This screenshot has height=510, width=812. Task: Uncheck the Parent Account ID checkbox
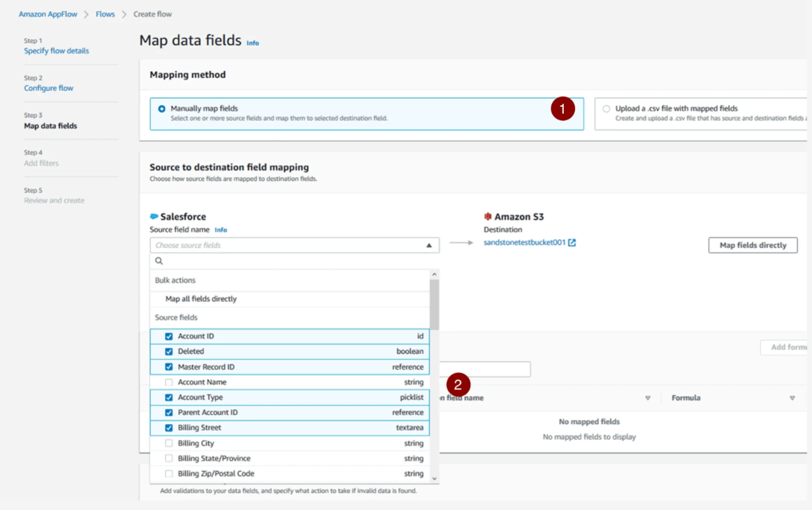[169, 412]
